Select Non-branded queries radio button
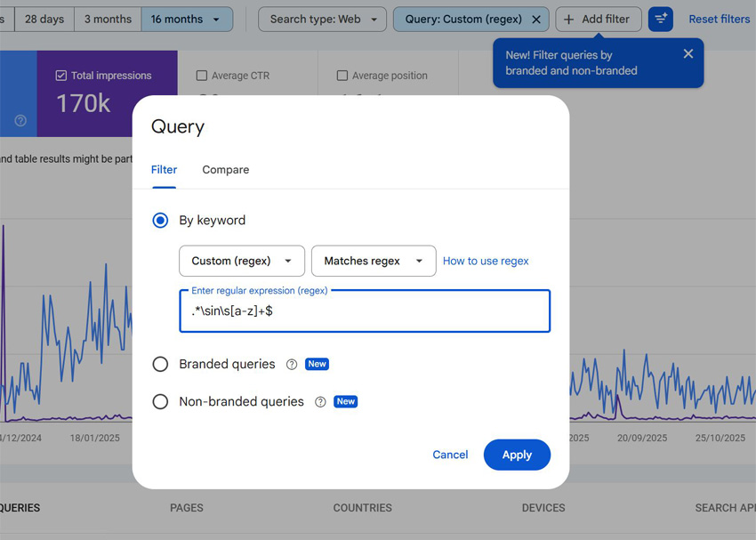 tap(160, 401)
